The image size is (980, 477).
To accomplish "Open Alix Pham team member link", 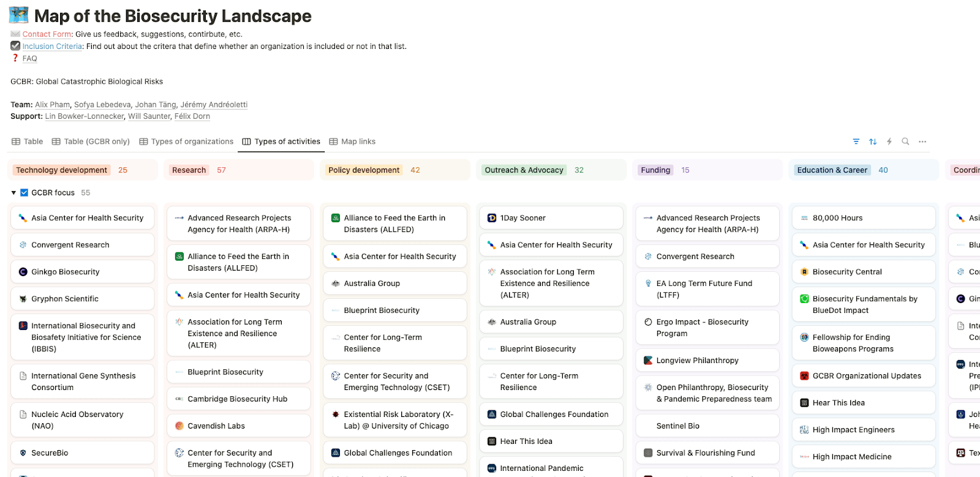I will (x=53, y=105).
